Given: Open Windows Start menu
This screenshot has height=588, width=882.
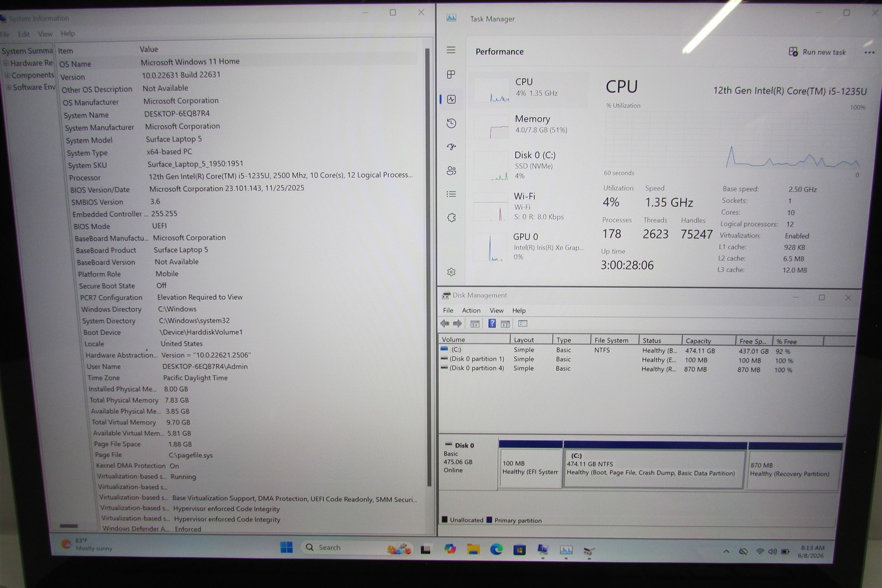Looking at the screenshot, I should coord(287,547).
